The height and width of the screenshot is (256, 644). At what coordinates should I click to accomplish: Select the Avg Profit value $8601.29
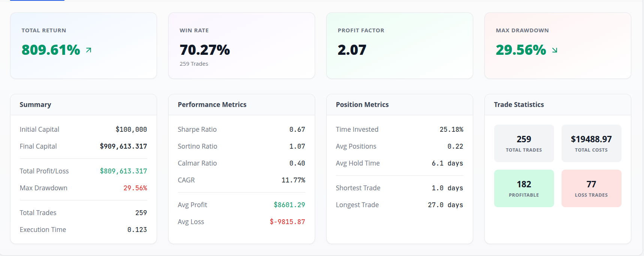(289, 205)
